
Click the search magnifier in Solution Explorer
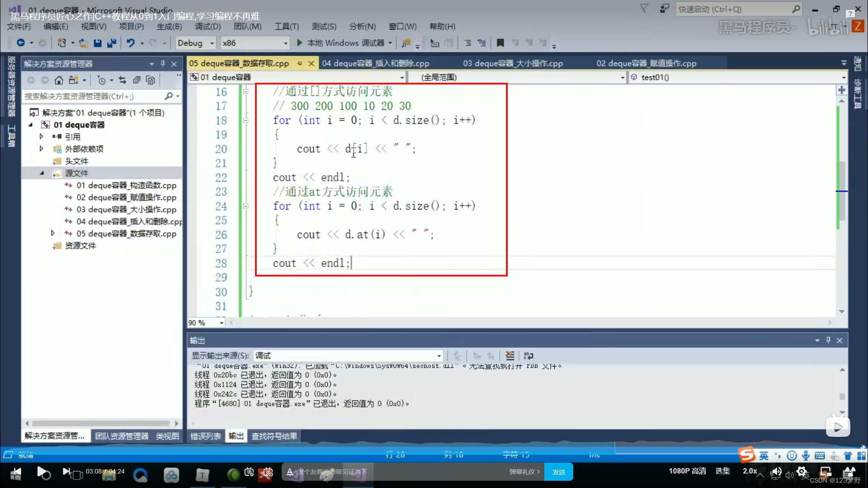(169, 96)
